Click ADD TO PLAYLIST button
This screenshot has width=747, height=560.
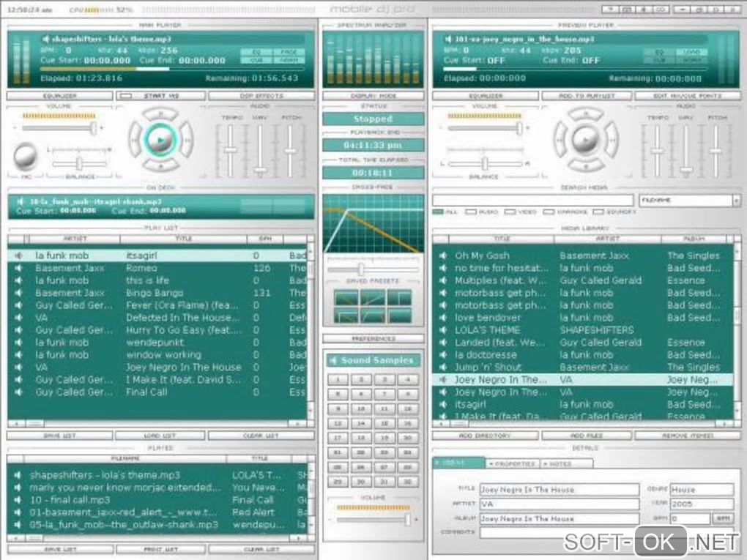click(587, 96)
